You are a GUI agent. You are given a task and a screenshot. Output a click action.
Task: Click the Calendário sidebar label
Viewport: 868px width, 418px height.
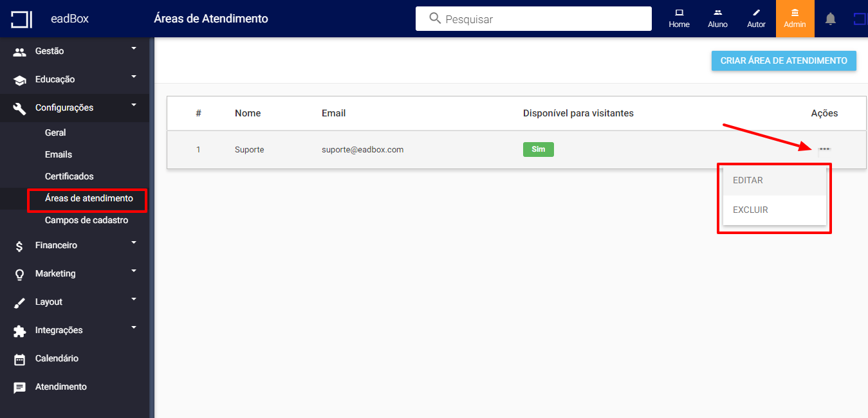57,358
